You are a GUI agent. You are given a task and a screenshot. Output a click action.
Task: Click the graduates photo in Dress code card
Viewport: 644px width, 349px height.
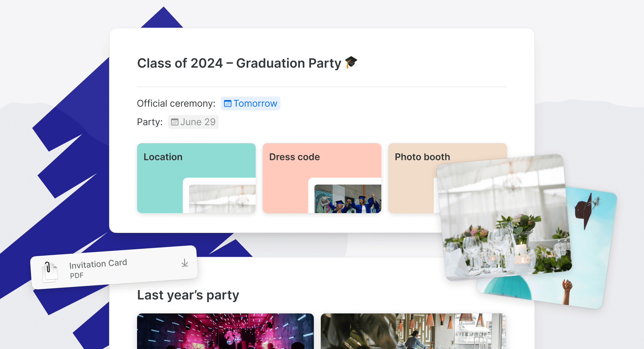348,199
